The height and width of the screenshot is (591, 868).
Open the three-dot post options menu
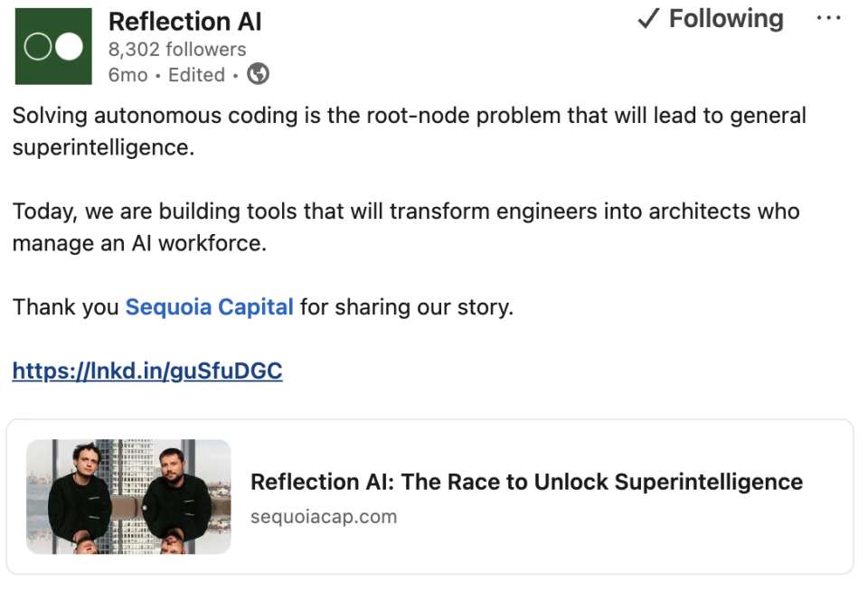coord(828,19)
